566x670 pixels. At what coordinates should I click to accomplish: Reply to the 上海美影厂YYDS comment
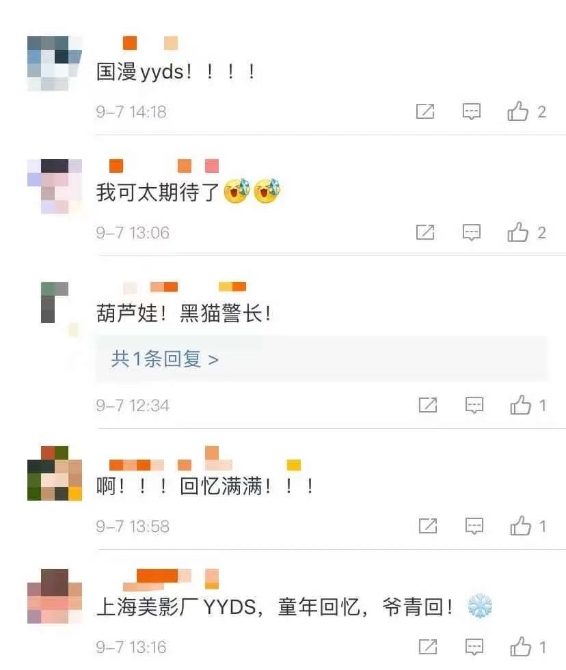(x=474, y=647)
